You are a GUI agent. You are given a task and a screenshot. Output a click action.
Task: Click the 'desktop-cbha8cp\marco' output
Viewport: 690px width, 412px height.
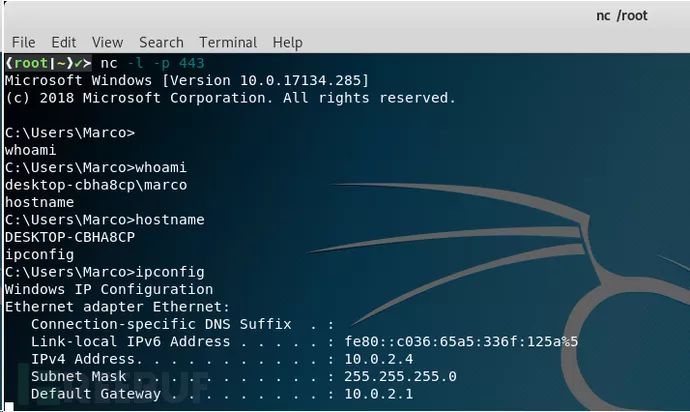pyautogui.click(x=95, y=185)
